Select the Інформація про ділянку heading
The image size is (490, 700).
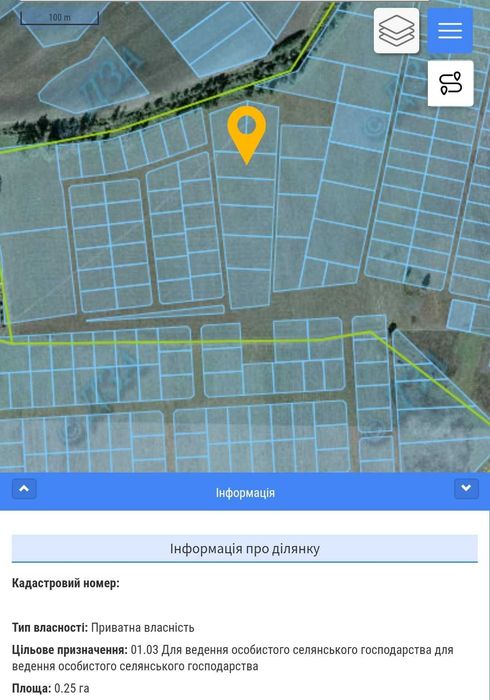click(245, 549)
